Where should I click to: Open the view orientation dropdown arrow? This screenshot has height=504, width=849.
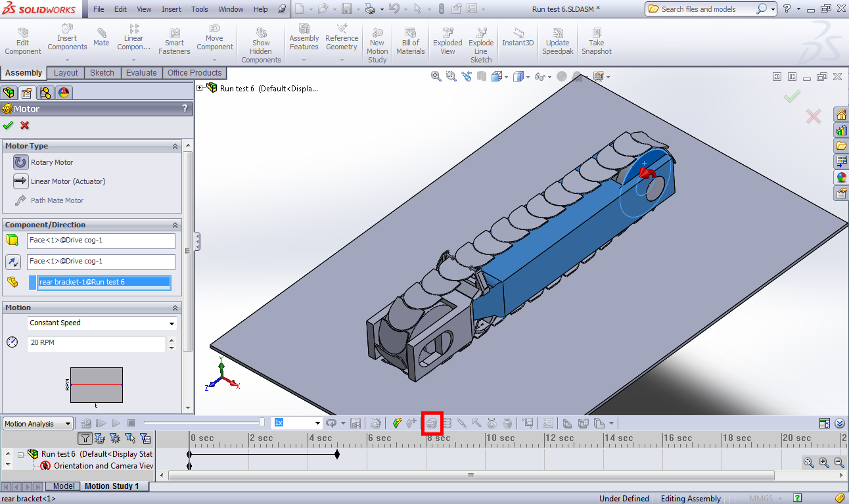(x=506, y=77)
